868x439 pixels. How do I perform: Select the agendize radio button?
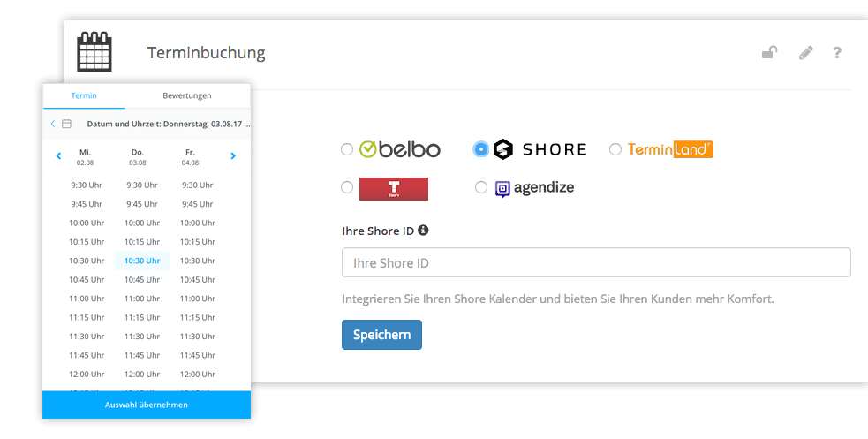point(481,187)
